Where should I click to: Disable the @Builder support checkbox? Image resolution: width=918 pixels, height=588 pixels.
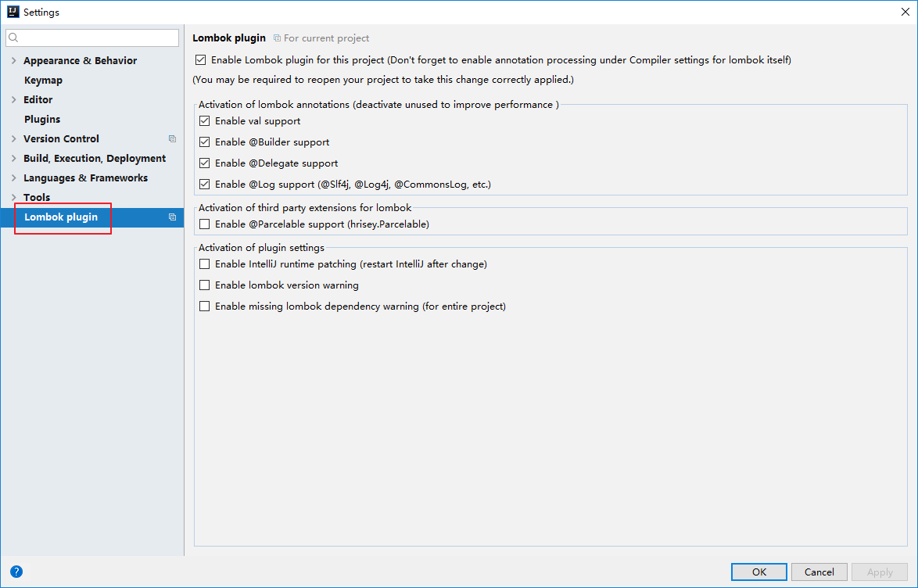point(205,142)
